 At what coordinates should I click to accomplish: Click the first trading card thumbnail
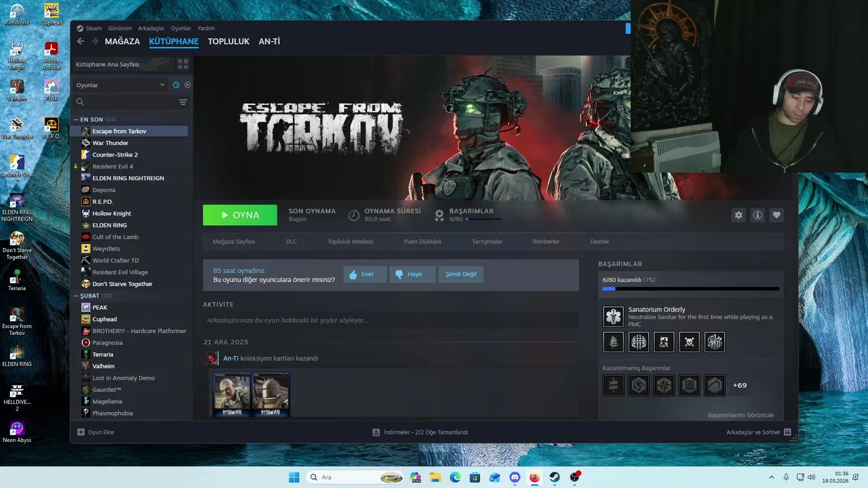click(232, 394)
